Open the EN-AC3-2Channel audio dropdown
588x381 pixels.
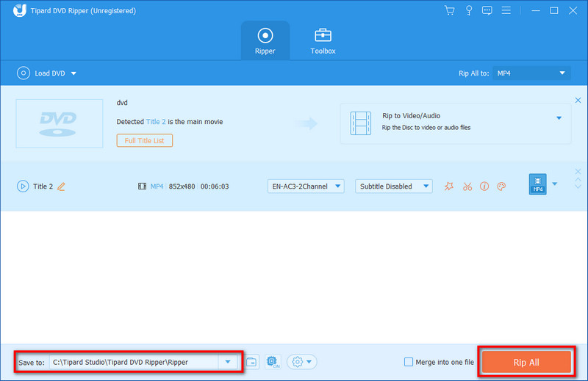(306, 186)
